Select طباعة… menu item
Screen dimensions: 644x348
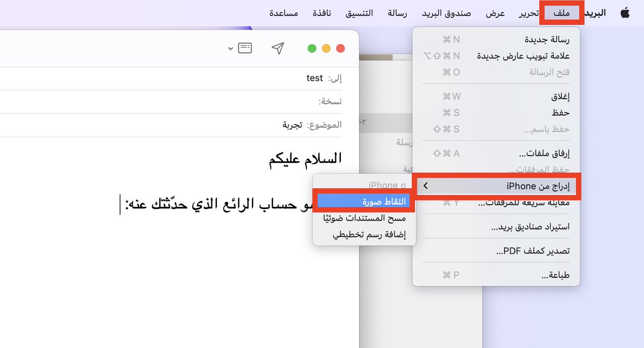pyautogui.click(x=496, y=276)
